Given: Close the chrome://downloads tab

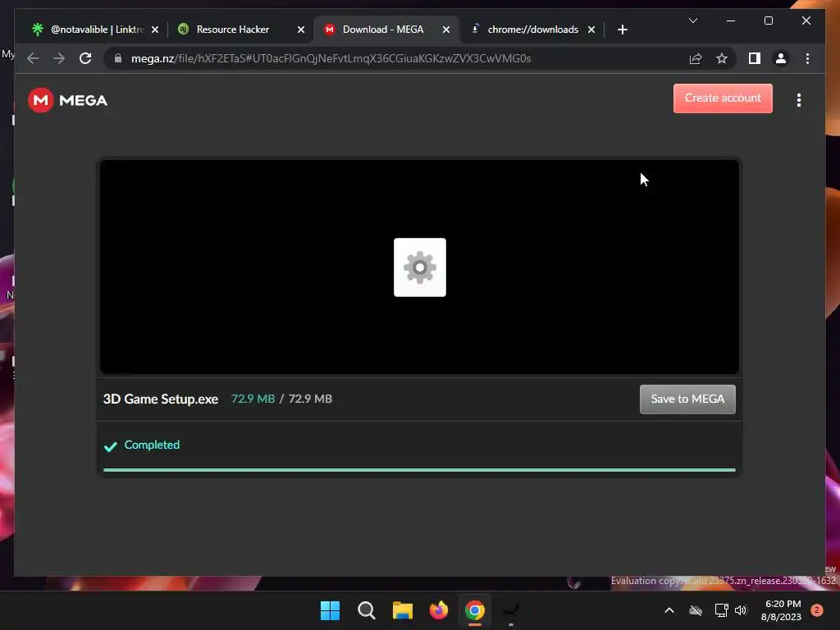Looking at the screenshot, I should (x=591, y=30).
